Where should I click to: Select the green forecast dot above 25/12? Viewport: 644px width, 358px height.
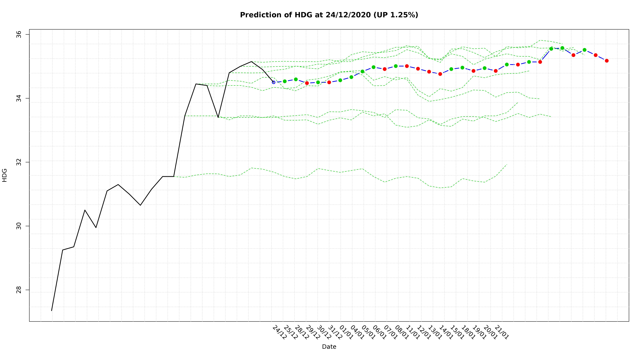(285, 81)
